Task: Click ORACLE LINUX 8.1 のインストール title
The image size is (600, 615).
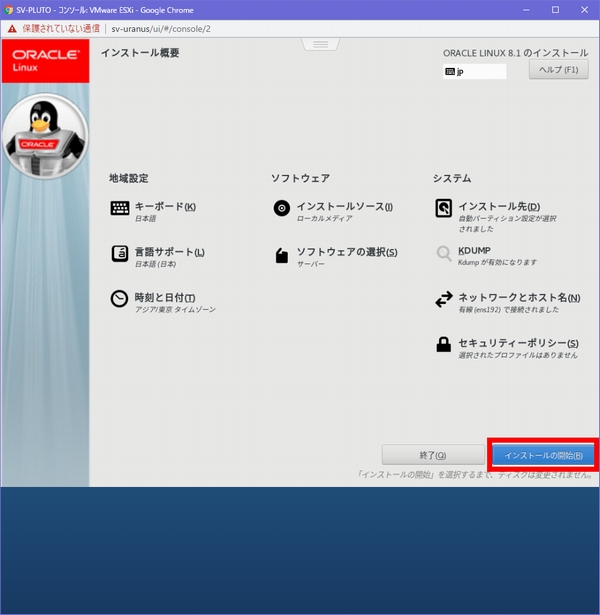Action: 516,53
